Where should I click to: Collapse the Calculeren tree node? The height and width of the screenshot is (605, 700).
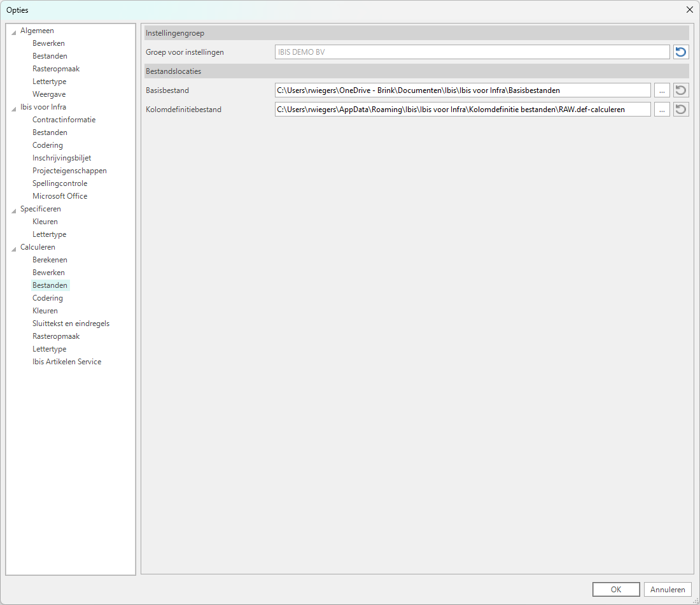point(14,248)
